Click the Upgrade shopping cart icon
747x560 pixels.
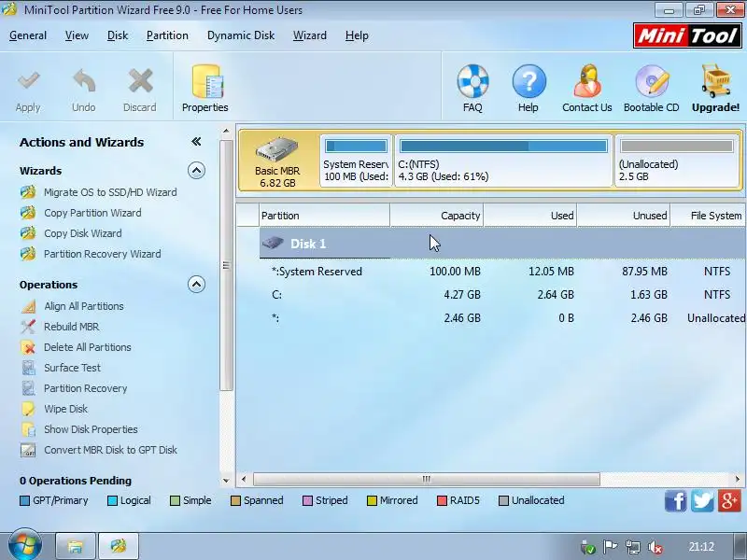tap(715, 81)
